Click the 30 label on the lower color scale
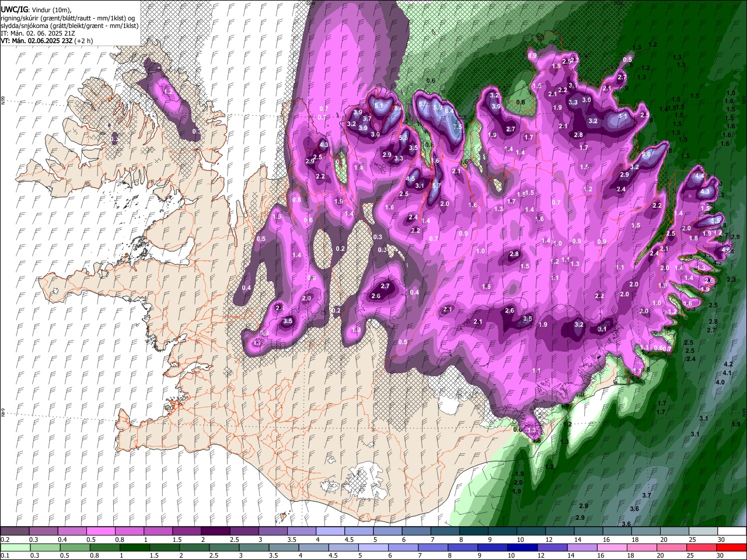Viewport: 747px width, 560px height. click(x=721, y=556)
